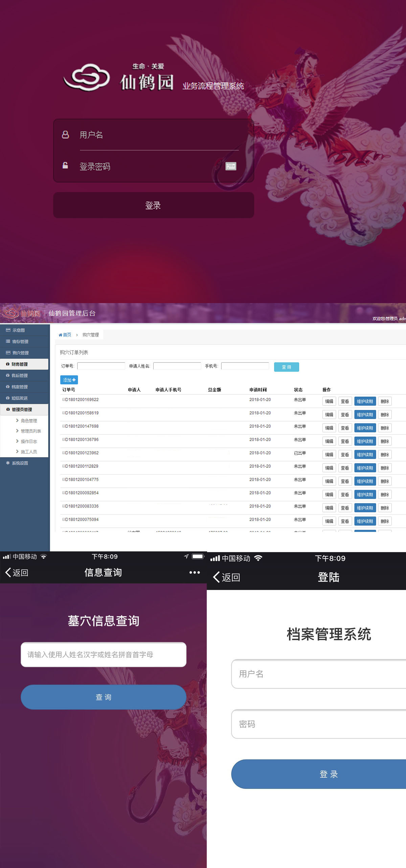Click 编辑 for order D1801200075094
Screen dimensions: 406x868
(x=329, y=521)
